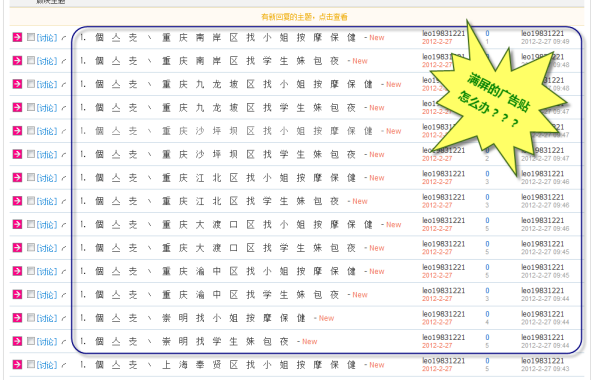Click New tag after 重庆南岸区找学生妹包夜

[x=360, y=61]
